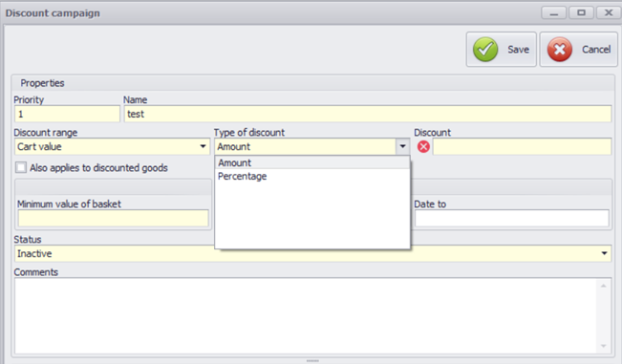Click inside the Comments text area
Viewport: 622px width, 364px height.
click(307, 315)
